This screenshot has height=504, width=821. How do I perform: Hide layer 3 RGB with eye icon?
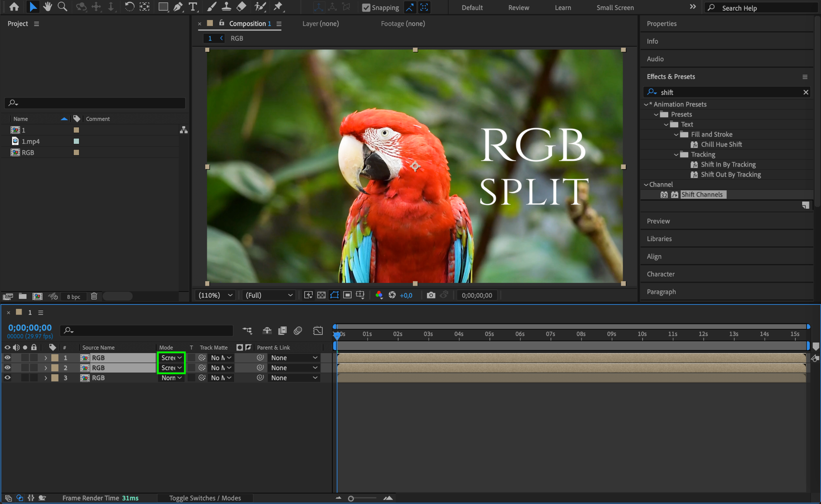point(7,378)
